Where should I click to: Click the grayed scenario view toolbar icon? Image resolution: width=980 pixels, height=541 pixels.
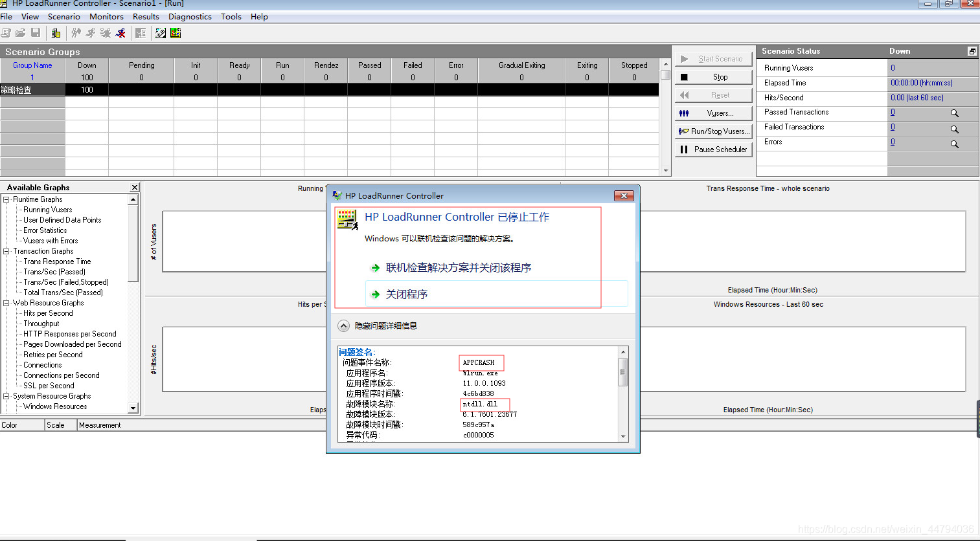(x=141, y=33)
